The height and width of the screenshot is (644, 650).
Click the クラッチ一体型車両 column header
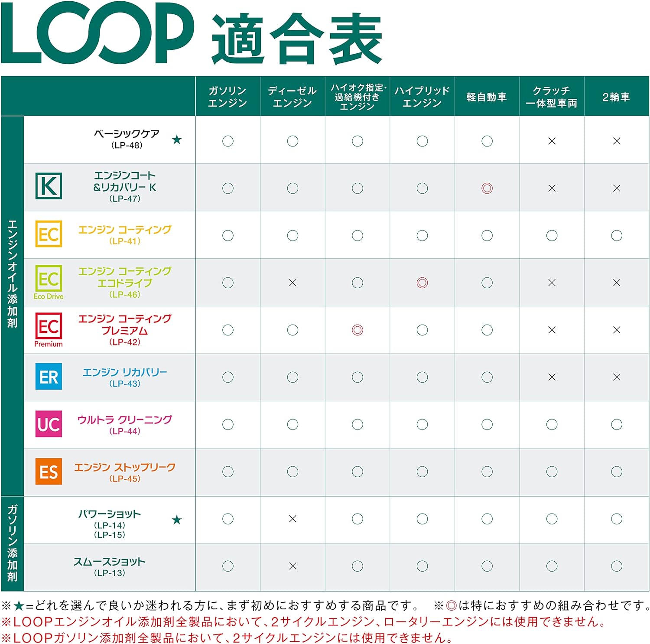coord(551,96)
